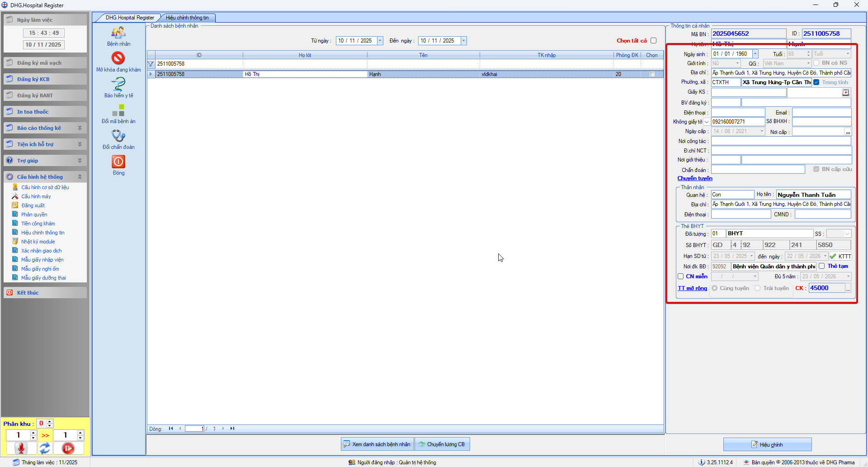
Task: Expand the Tiện ích hỗ trợ section
Action: [80, 144]
